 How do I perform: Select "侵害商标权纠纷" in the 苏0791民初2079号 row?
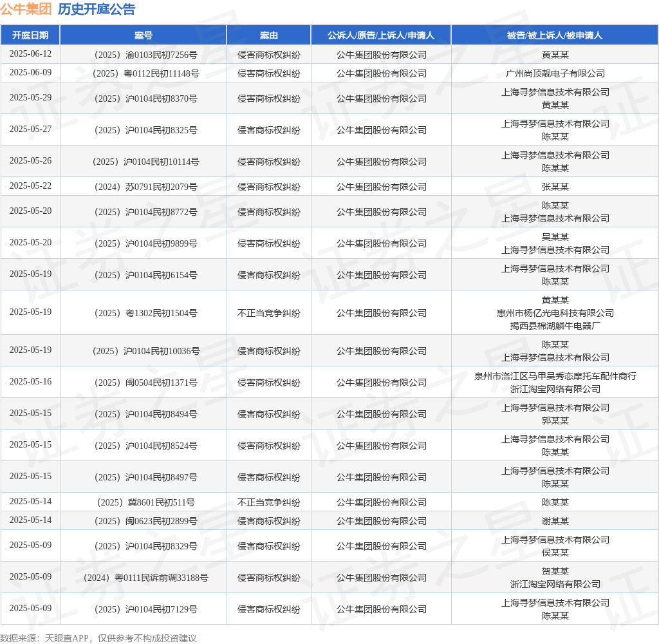269,187
